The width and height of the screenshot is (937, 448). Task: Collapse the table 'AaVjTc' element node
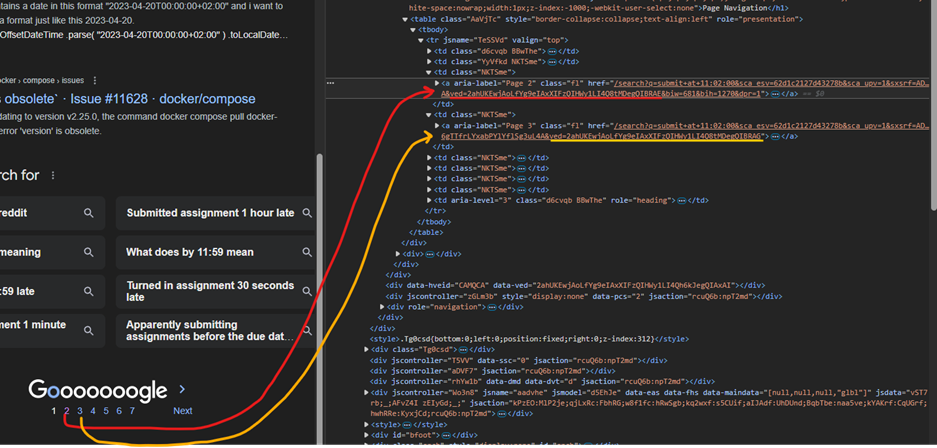(405, 19)
